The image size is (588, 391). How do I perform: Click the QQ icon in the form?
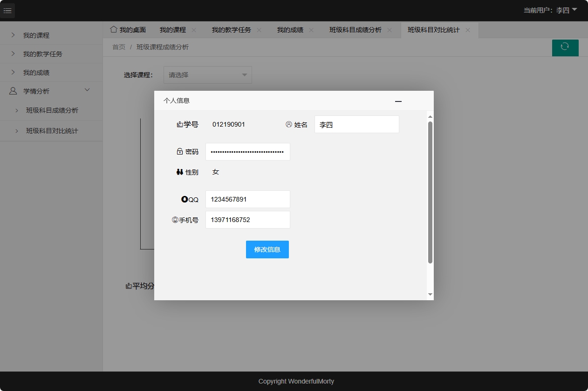pyautogui.click(x=185, y=199)
